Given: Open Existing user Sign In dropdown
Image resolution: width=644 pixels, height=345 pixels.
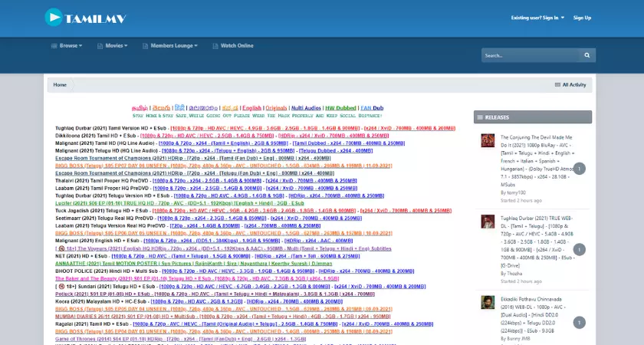Looking at the screenshot, I should pyautogui.click(x=537, y=18).
